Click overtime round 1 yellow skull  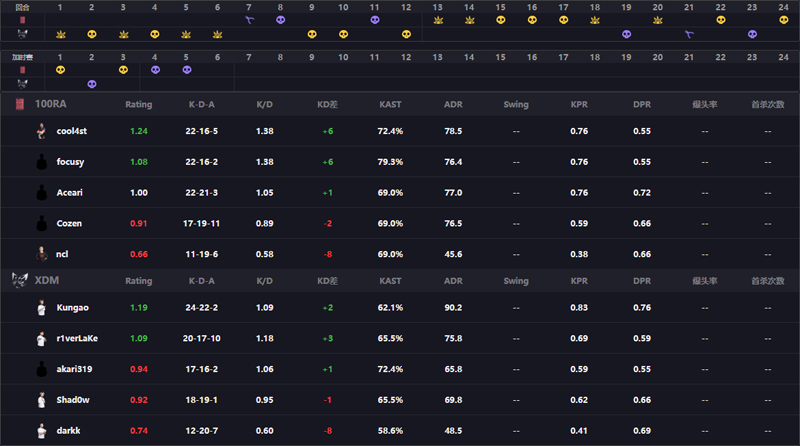61,70
